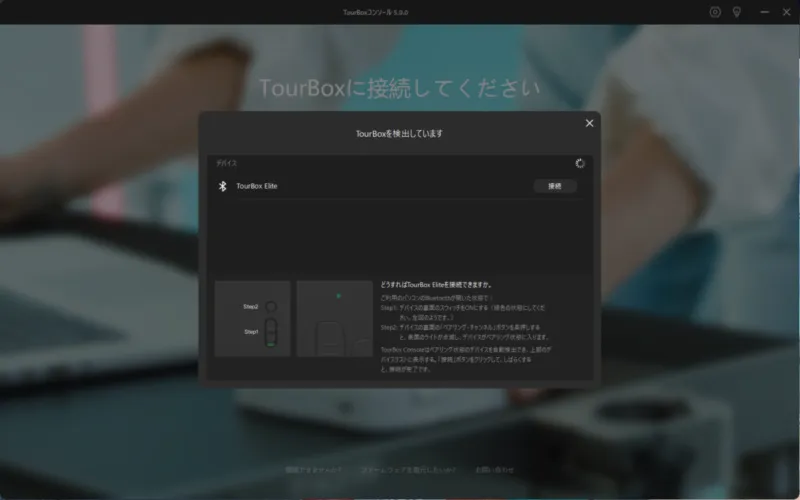
Task: Click the デバイス section label
Action: 227,163
